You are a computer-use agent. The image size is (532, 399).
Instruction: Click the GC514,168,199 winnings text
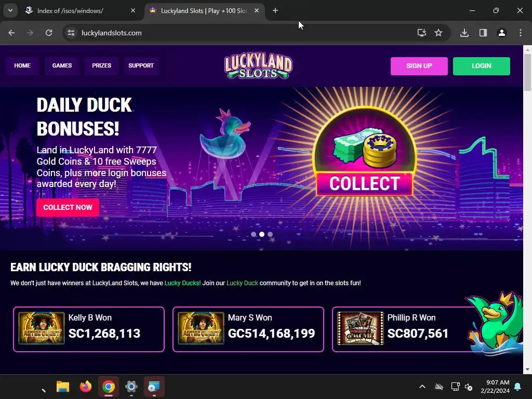tap(271, 334)
